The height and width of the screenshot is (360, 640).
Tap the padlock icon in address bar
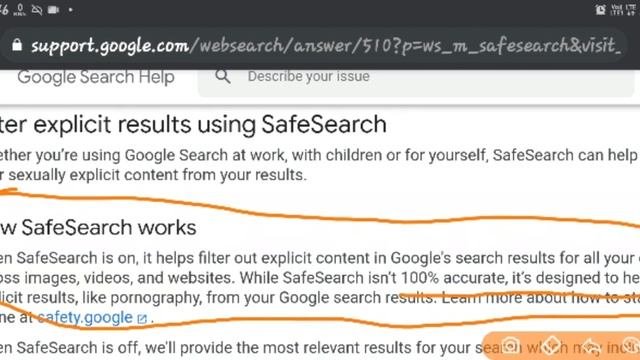pyautogui.click(x=17, y=45)
